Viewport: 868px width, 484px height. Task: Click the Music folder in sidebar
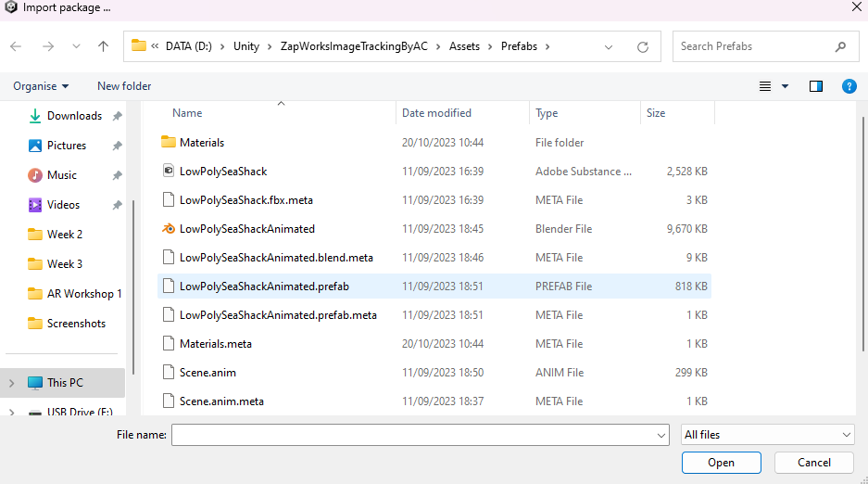61,175
